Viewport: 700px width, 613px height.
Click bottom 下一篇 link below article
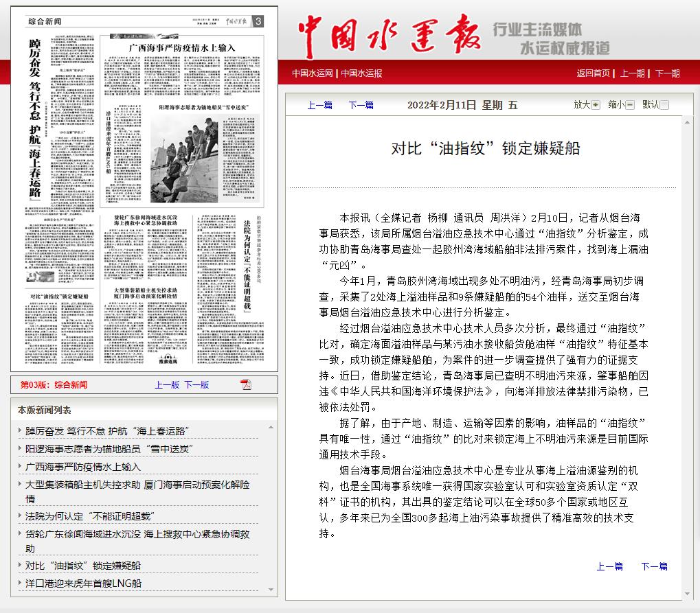[654, 566]
